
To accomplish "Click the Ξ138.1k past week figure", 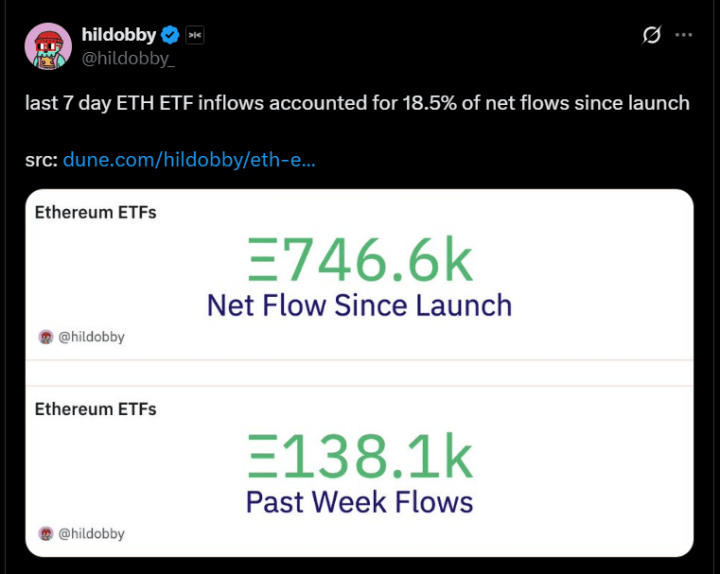I will coord(360,457).
